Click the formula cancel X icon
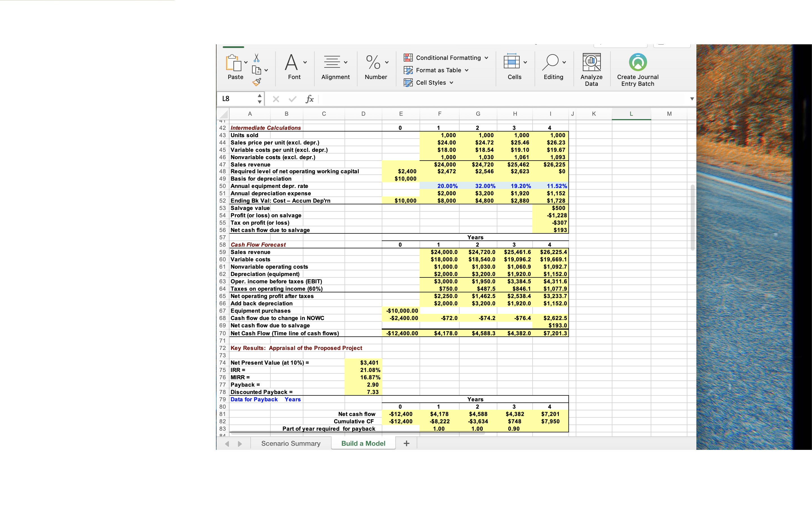Screen dimensions: 812x508 (276, 99)
